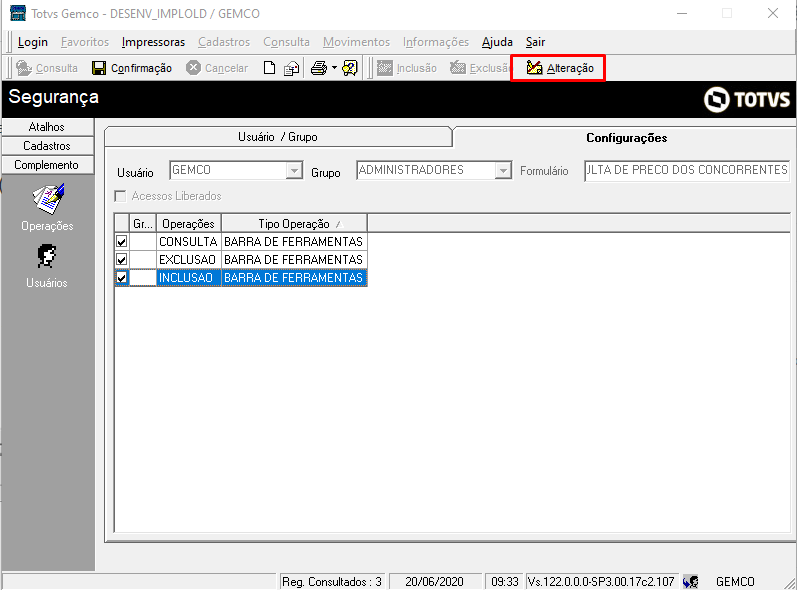Click the 20/06/2020 date in status bar

[434, 581]
